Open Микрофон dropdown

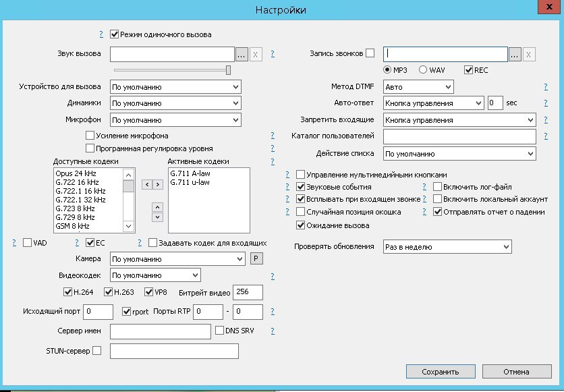pyautogui.click(x=175, y=119)
